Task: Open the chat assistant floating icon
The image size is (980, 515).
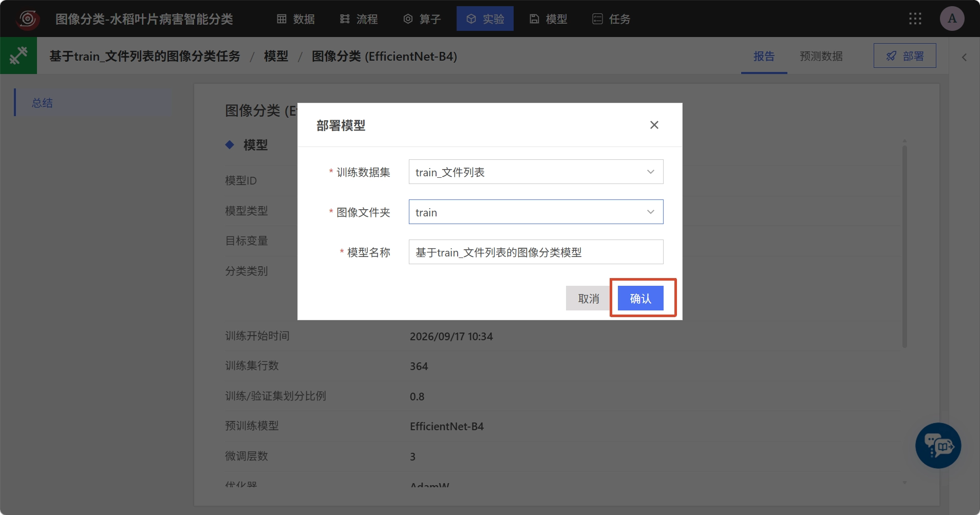Action: (x=938, y=445)
